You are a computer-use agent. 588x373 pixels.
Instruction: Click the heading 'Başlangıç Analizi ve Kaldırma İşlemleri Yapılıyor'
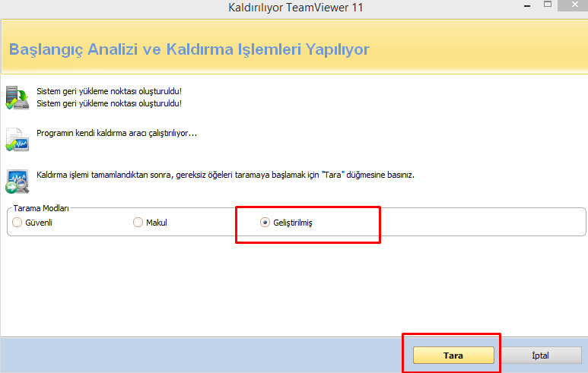189,49
